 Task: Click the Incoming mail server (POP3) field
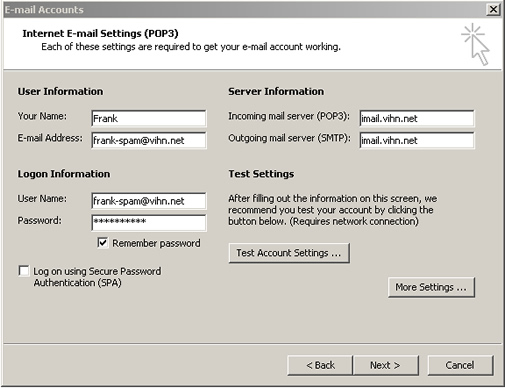click(x=417, y=118)
